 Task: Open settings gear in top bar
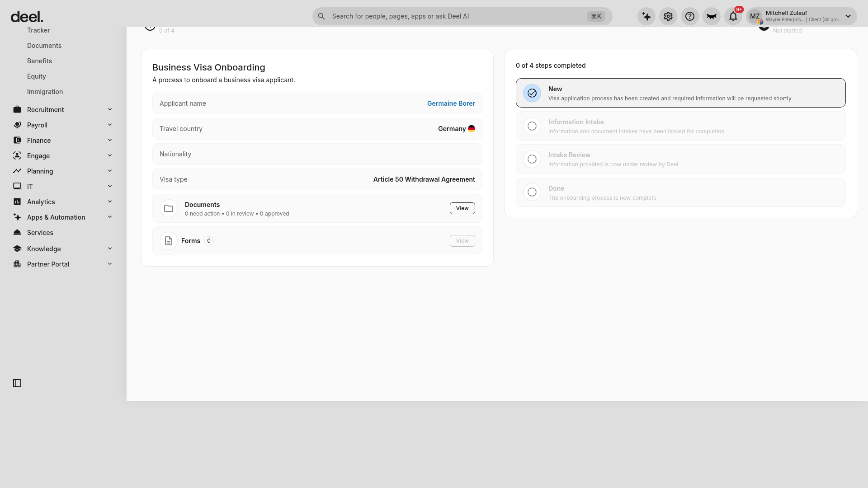(668, 16)
